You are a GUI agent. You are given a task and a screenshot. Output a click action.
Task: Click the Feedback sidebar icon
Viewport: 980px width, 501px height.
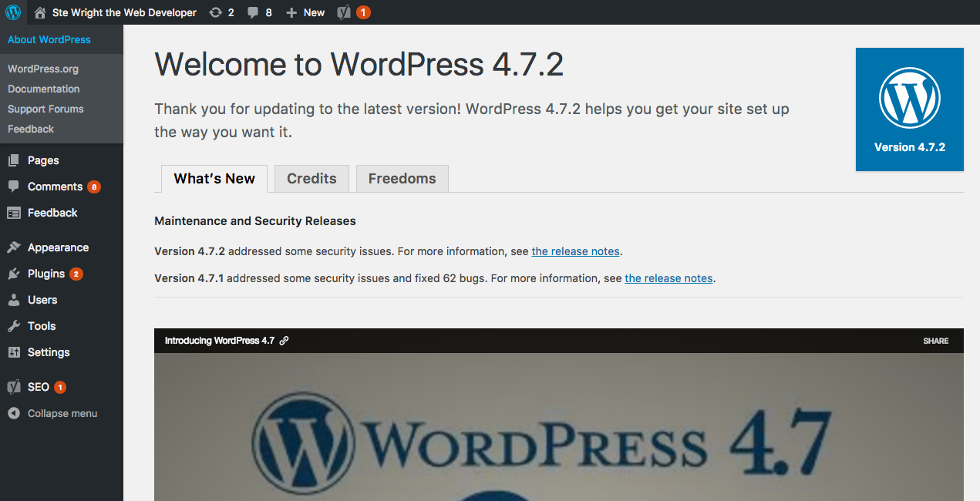coord(14,213)
